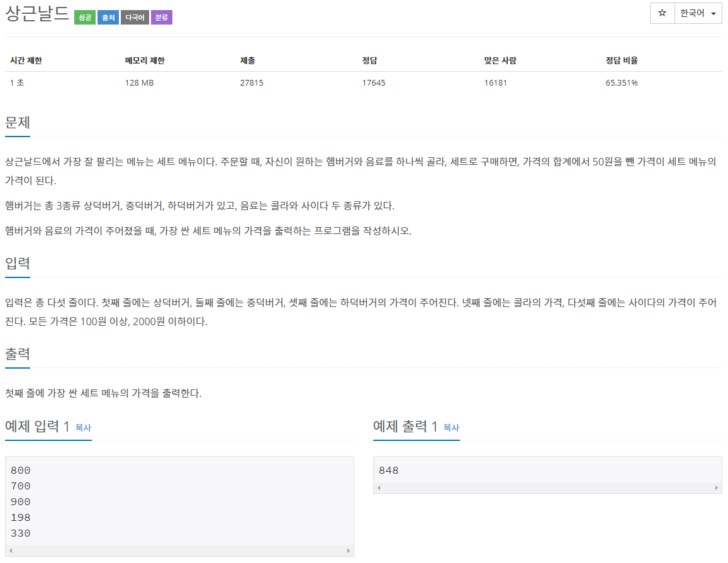Click the 제출 column header
The height and width of the screenshot is (563, 728).
pos(247,60)
